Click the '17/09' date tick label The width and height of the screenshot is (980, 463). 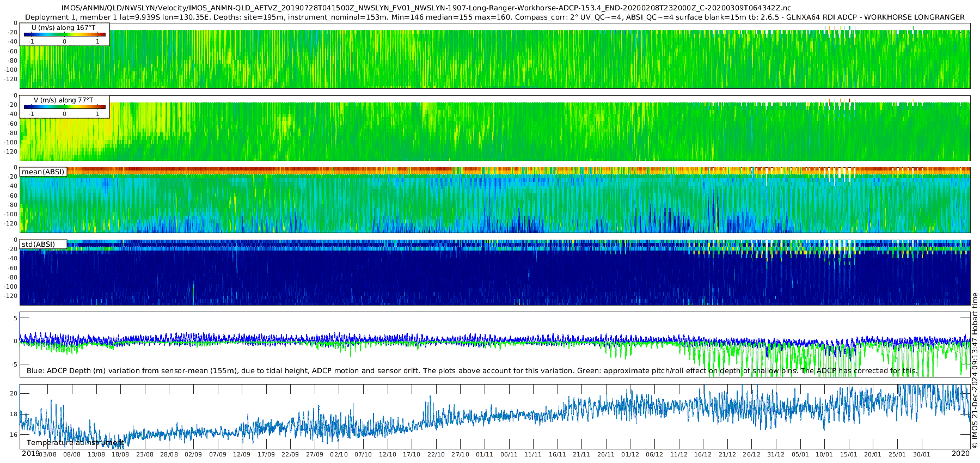[x=266, y=454]
